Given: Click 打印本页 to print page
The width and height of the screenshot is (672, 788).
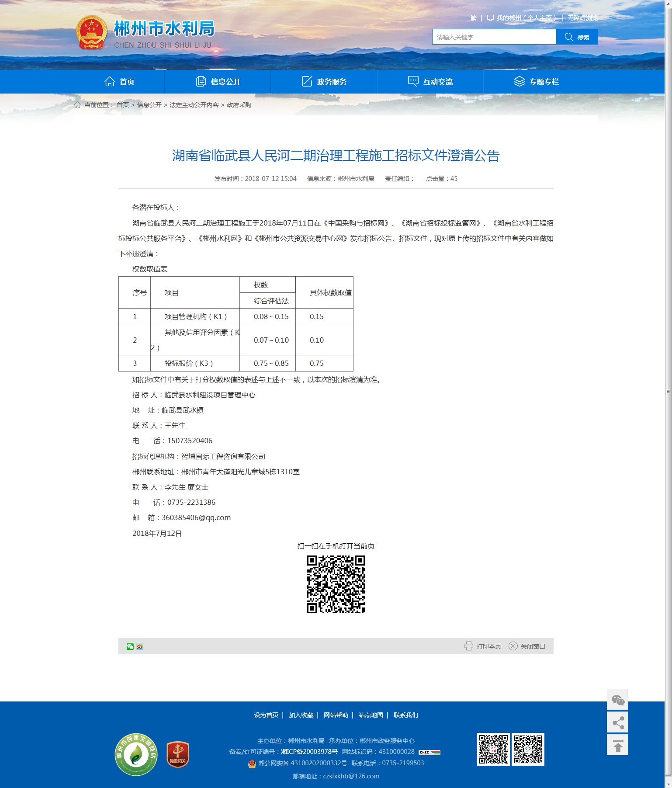Looking at the screenshot, I should pyautogui.click(x=483, y=646).
